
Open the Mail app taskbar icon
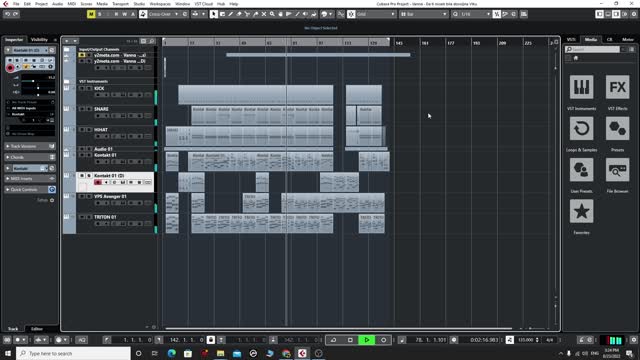click(237, 353)
